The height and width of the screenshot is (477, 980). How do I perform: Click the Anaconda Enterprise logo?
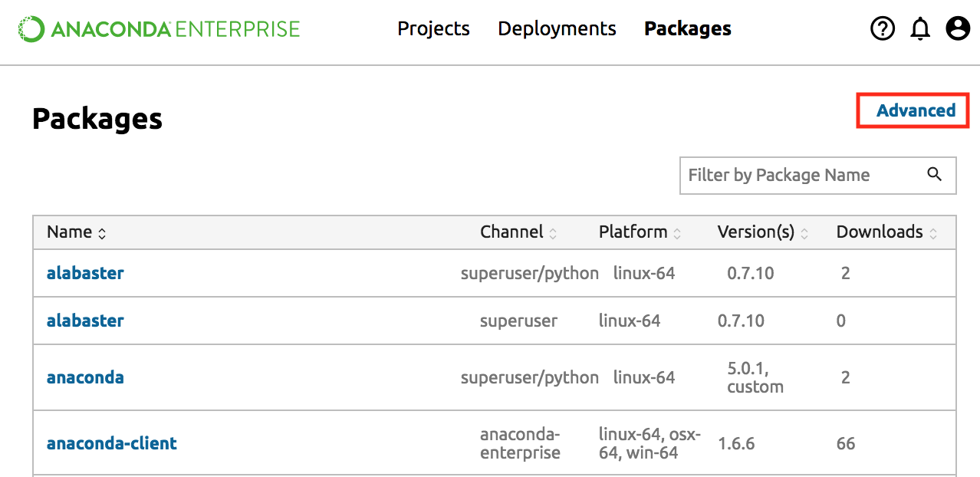tap(159, 30)
